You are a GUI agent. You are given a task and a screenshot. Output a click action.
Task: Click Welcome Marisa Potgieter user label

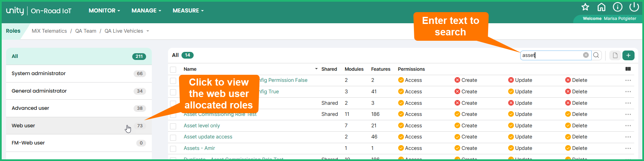coord(610,19)
